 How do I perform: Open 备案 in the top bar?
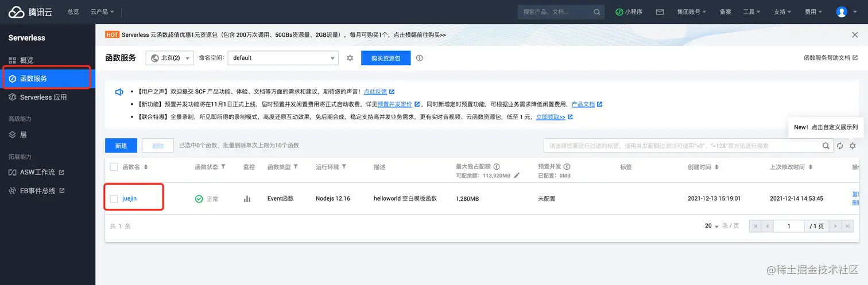(x=725, y=12)
